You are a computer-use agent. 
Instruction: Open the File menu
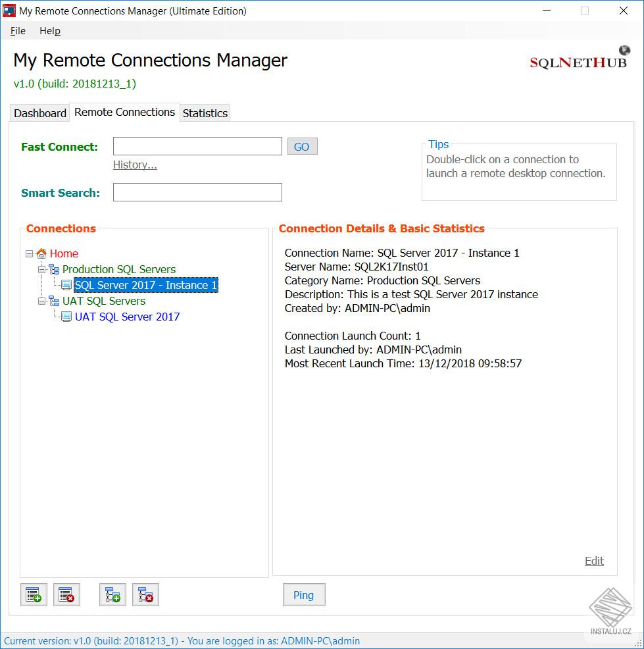pyautogui.click(x=18, y=31)
